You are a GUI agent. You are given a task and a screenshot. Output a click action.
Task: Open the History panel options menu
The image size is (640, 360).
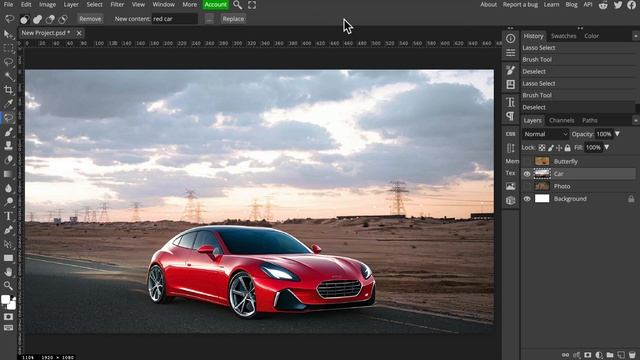pos(636,36)
